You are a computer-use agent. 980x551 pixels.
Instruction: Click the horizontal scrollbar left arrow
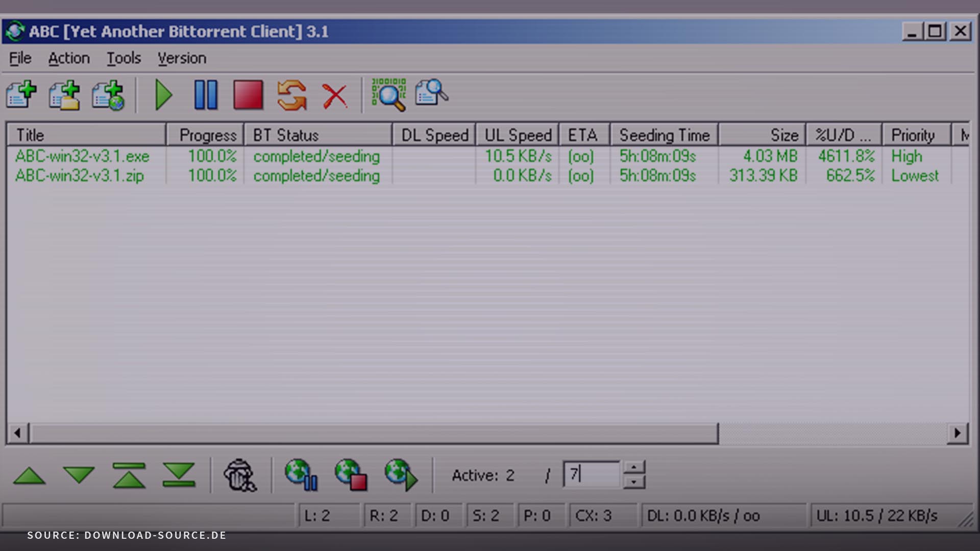[18, 434]
